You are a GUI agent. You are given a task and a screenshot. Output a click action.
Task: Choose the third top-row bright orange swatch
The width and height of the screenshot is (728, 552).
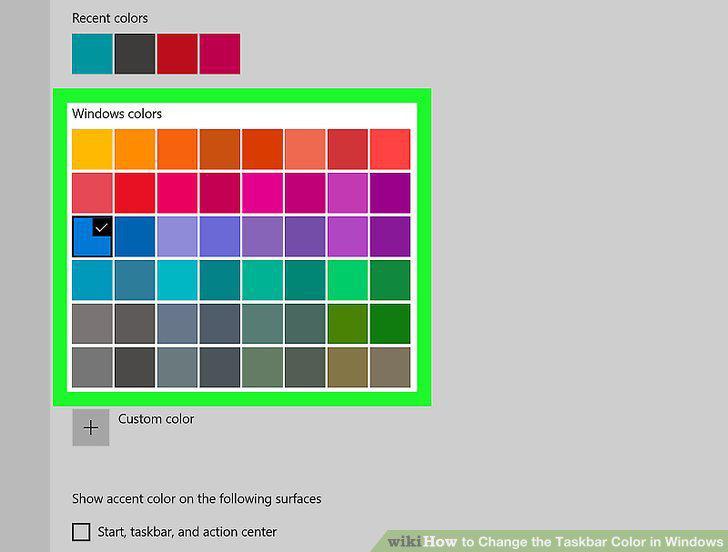pyautogui.click(x=177, y=149)
